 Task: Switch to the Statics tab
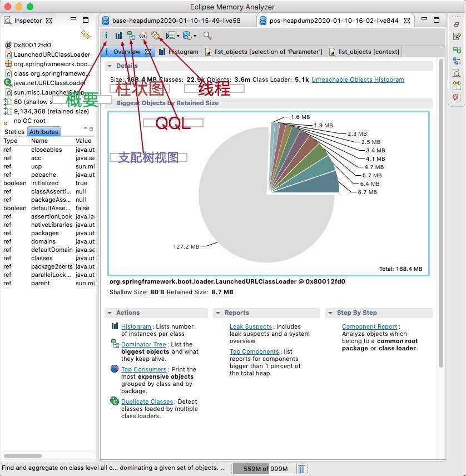(14, 132)
